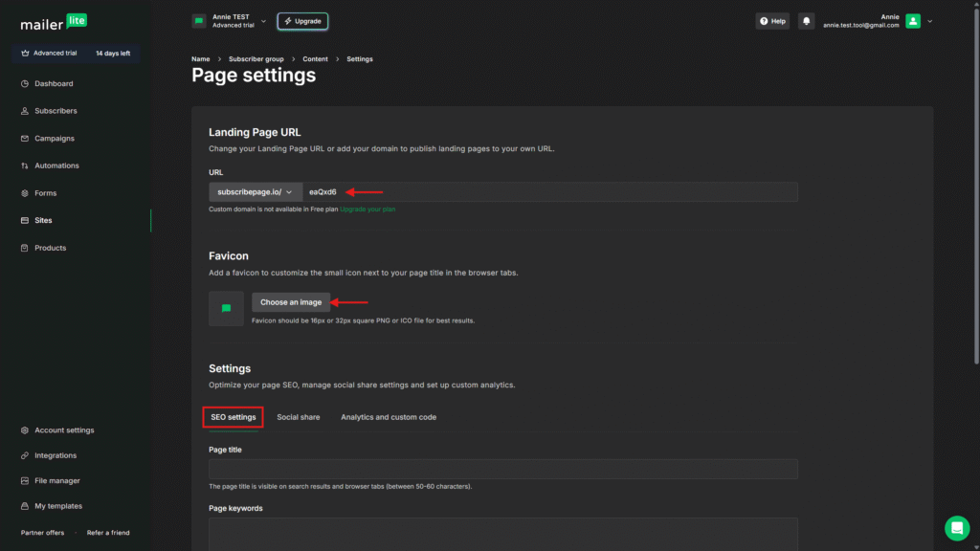This screenshot has height=551, width=980.
Task: Click the favicon preview thumbnail
Action: point(227,309)
